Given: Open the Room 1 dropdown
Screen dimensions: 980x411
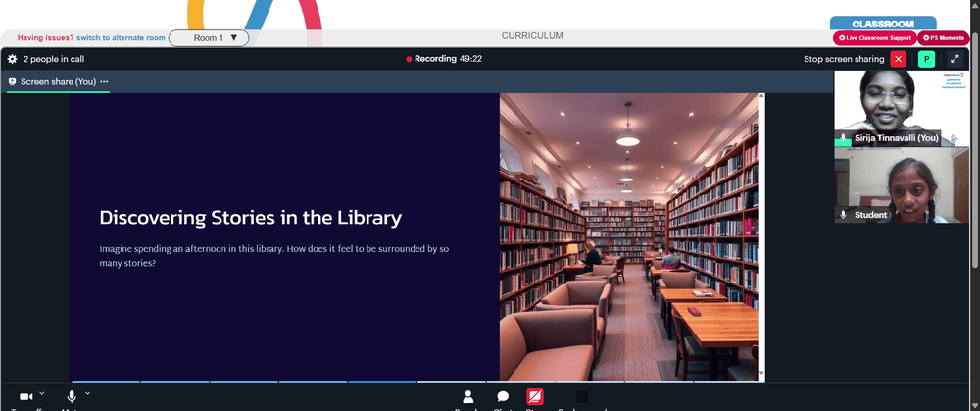Looking at the screenshot, I should tap(209, 38).
